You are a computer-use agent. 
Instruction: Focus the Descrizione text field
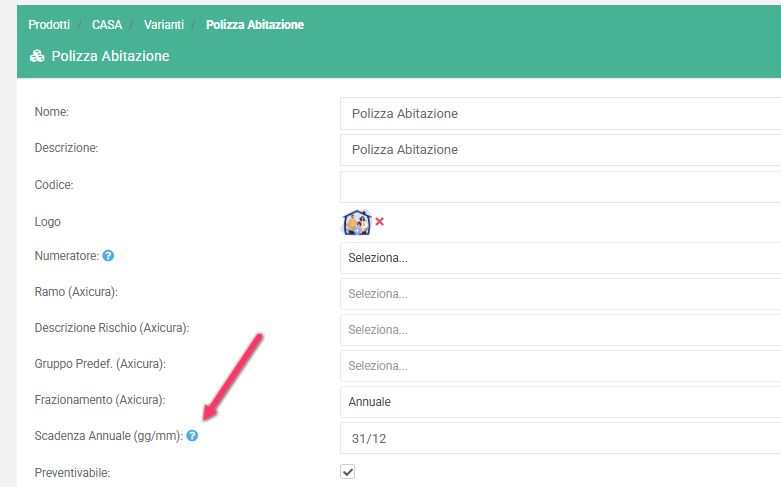click(x=560, y=150)
